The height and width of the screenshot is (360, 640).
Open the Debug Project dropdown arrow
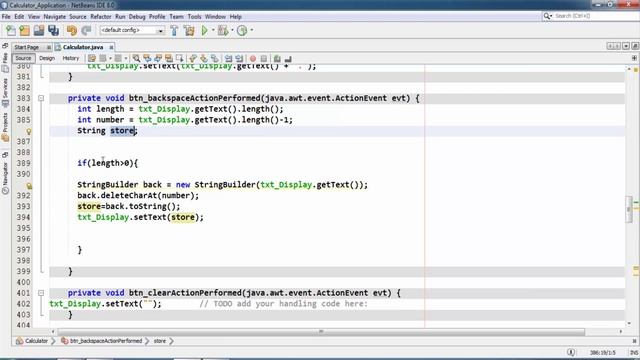(x=232, y=30)
